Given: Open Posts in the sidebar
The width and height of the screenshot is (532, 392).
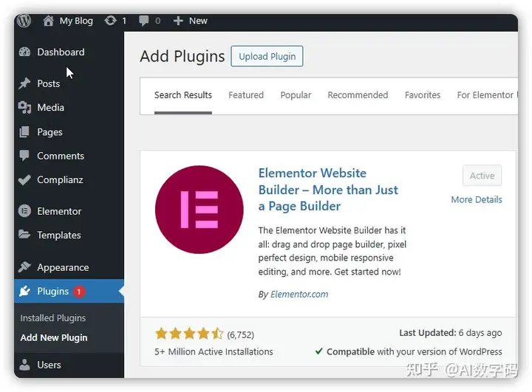Looking at the screenshot, I should click(49, 83).
